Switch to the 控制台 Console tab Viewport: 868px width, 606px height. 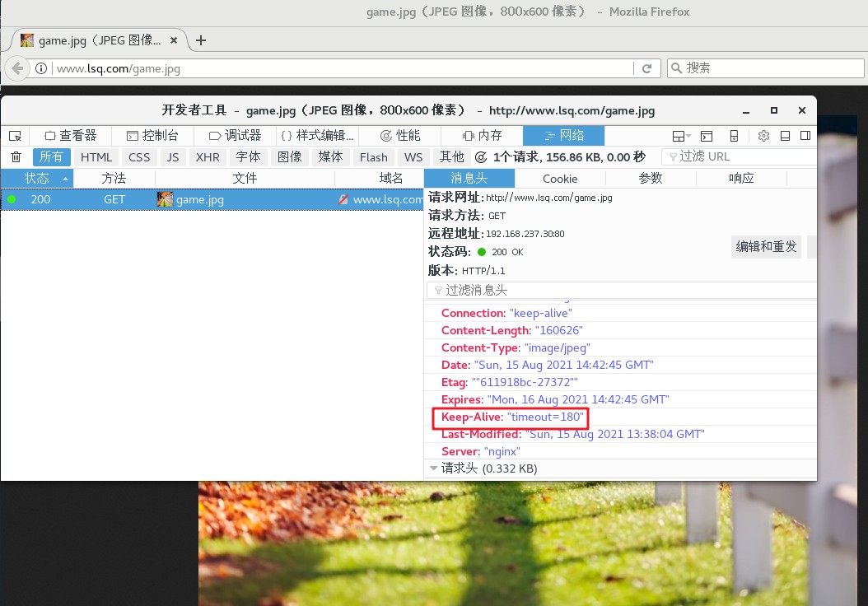click(153, 136)
